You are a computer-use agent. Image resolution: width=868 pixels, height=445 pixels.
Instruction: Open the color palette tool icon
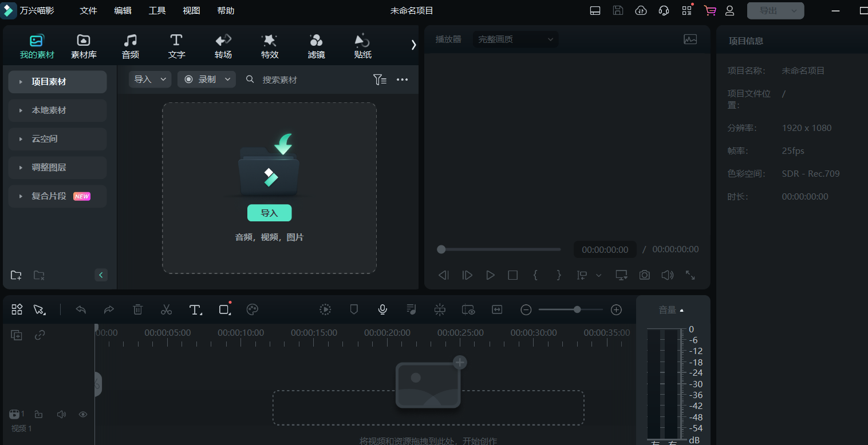coord(252,309)
